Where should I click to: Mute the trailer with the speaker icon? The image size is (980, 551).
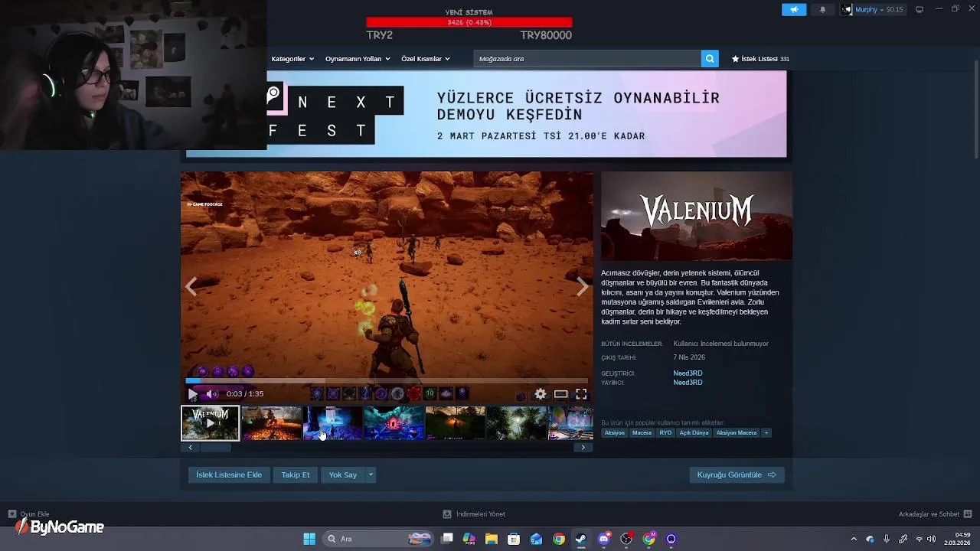tap(212, 394)
